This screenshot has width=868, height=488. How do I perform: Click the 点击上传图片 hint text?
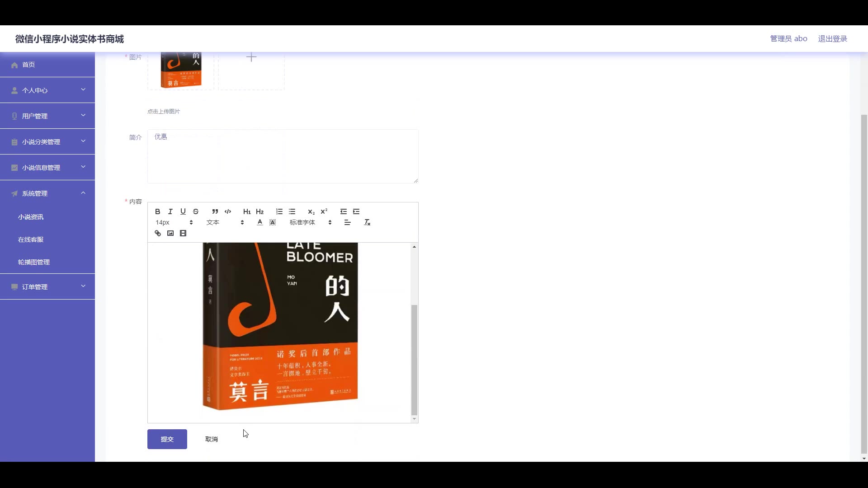point(164,111)
